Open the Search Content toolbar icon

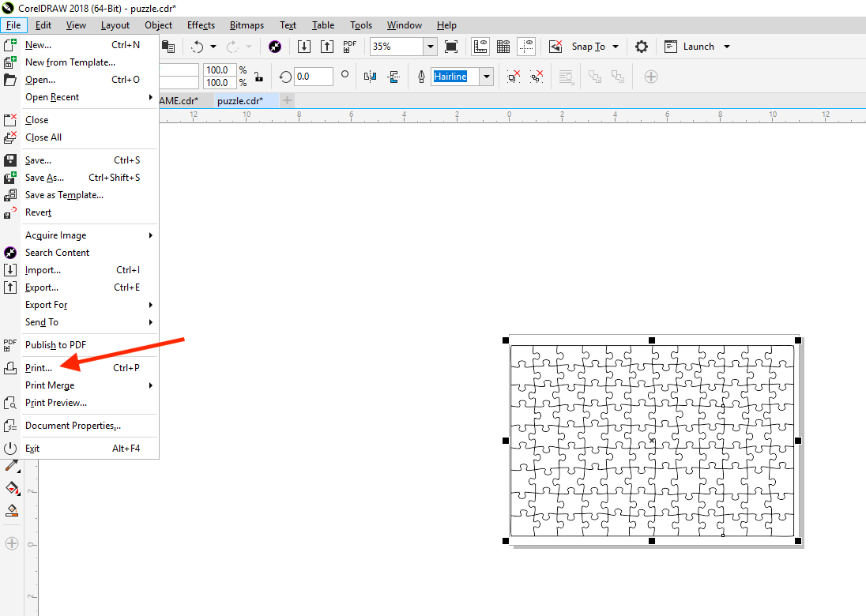coord(275,47)
